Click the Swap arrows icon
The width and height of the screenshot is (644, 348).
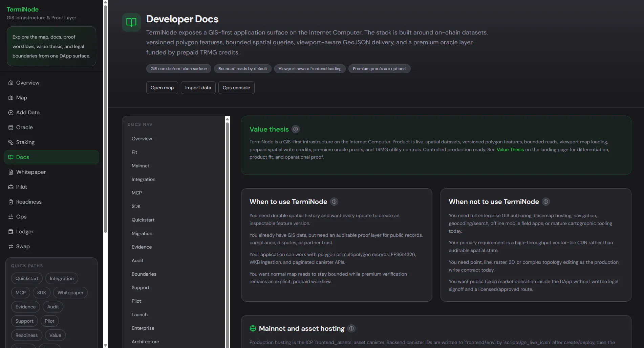click(11, 247)
